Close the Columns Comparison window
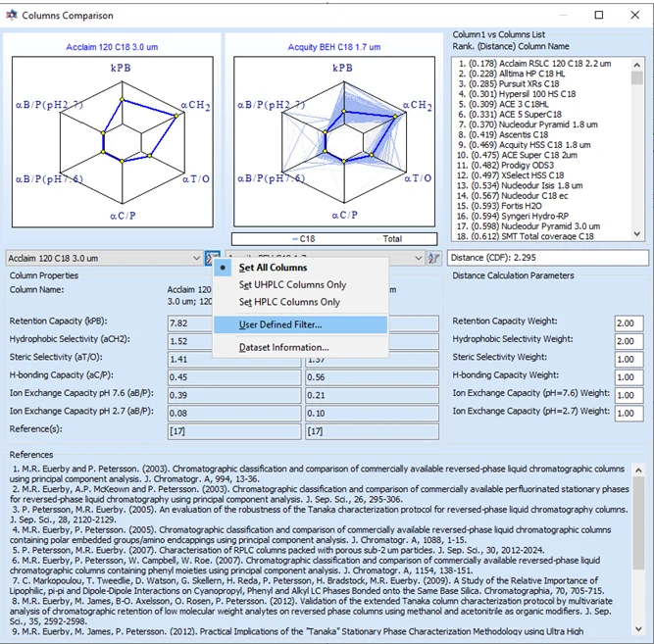This screenshot has width=654, height=644. pos(634,15)
